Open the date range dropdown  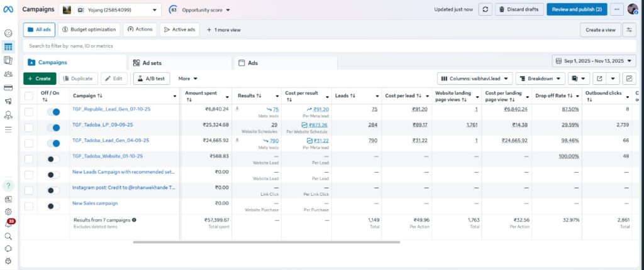(x=594, y=61)
